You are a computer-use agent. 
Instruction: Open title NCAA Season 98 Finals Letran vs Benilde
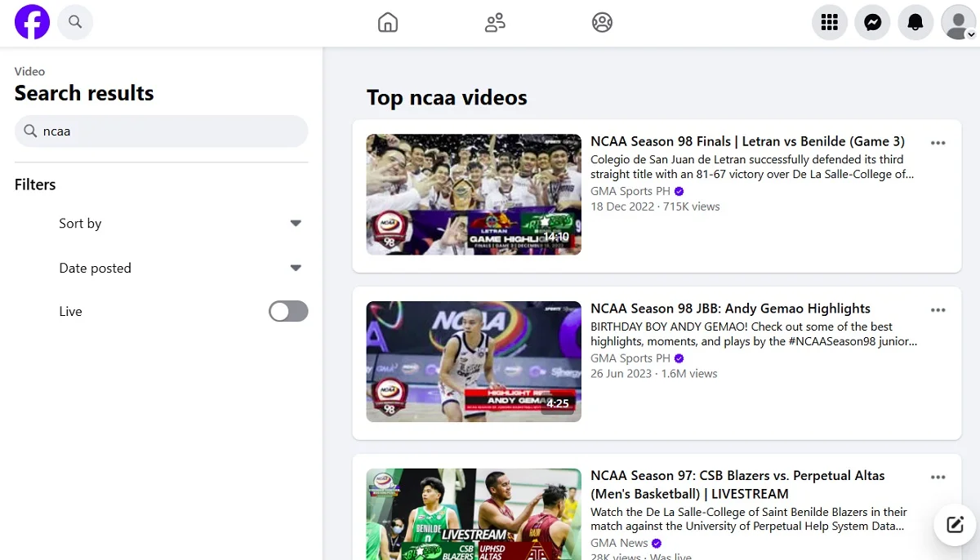747,141
